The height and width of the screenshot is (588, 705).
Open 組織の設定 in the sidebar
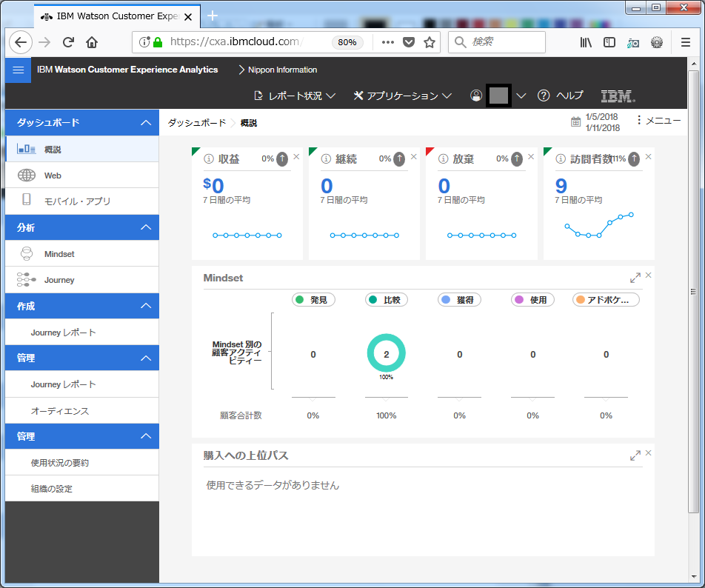click(x=81, y=489)
